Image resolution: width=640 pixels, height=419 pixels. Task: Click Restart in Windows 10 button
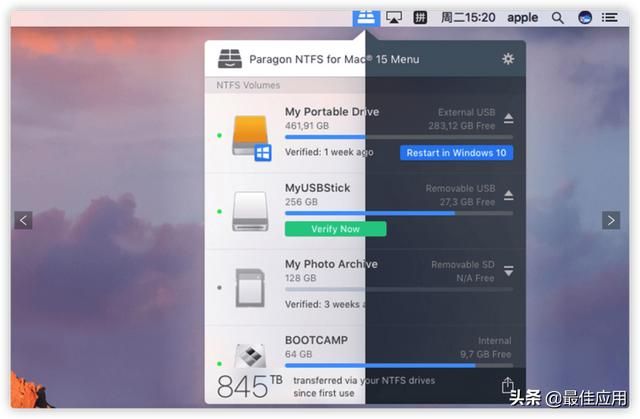tap(456, 153)
